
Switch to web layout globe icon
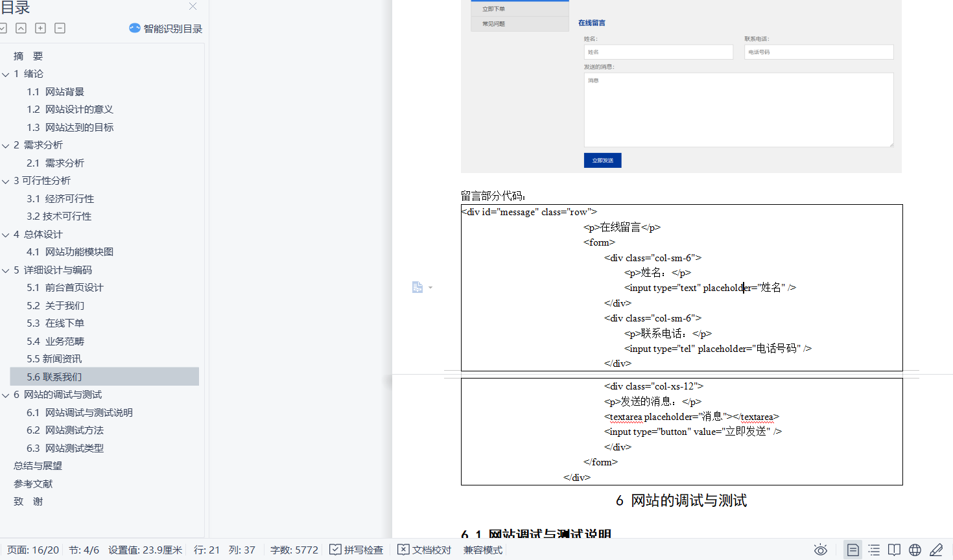(x=915, y=550)
